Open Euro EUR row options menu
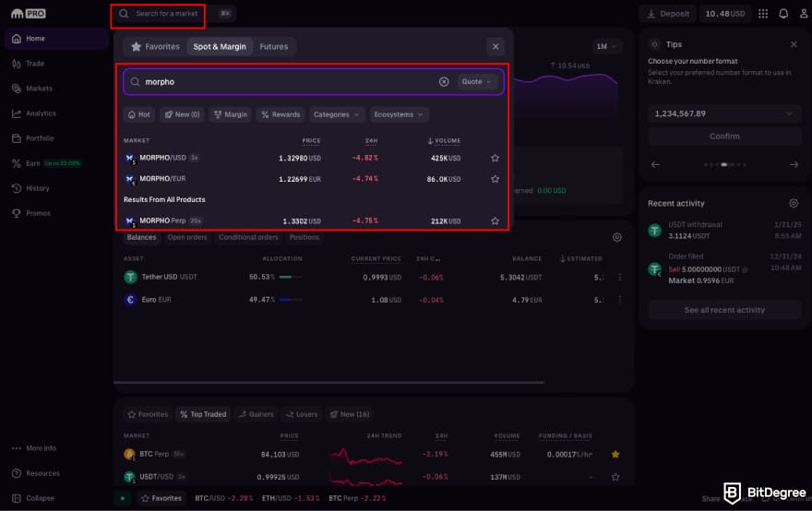 tap(620, 300)
